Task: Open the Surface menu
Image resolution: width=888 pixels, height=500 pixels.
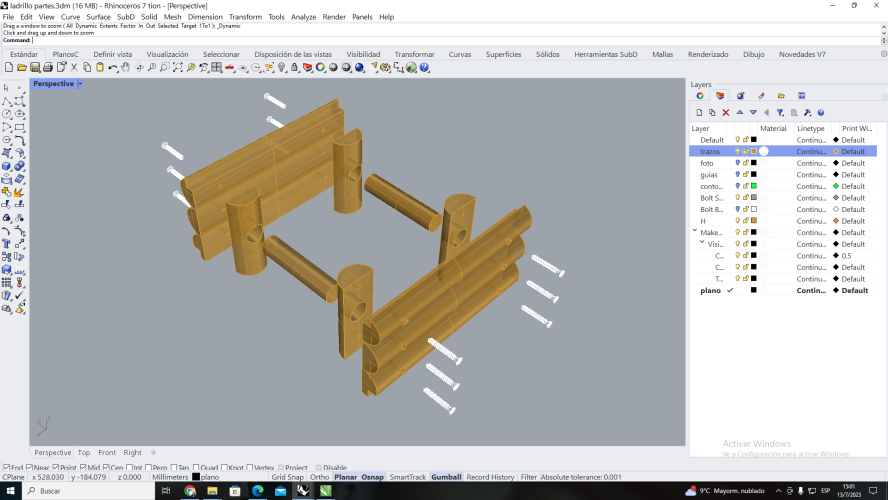Action: (98, 17)
